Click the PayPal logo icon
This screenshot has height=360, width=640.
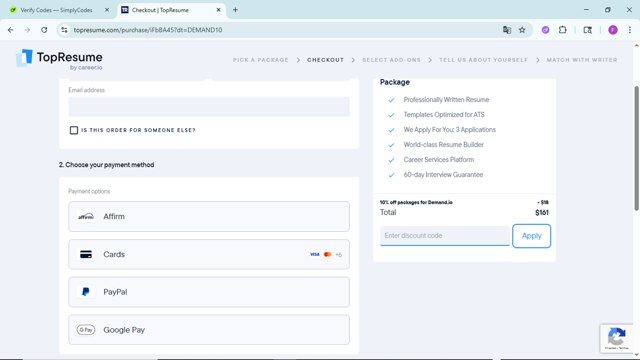coord(86,292)
